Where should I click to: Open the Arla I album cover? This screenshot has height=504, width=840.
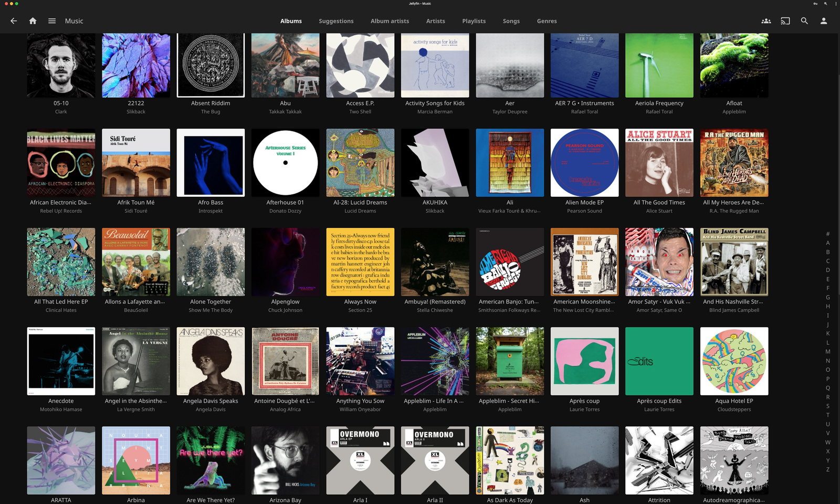pyautogui.click(x=360, y=460)
